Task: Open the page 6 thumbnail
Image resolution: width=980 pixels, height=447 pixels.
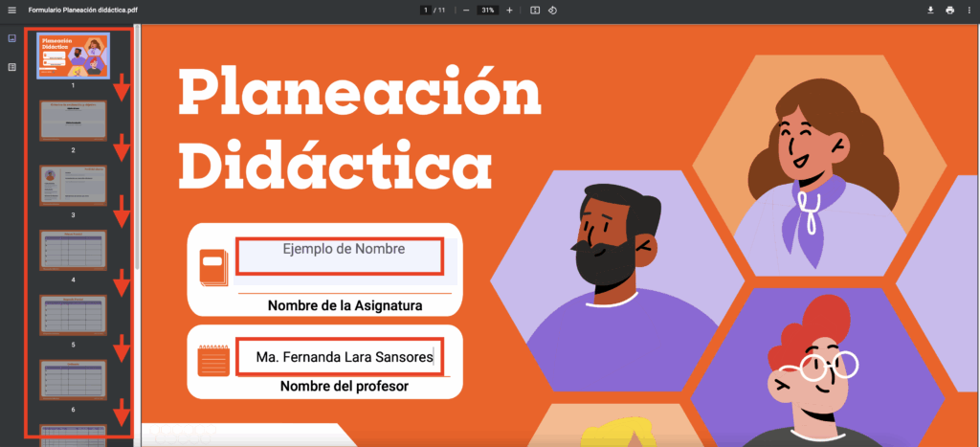Action: click(74, 379)
